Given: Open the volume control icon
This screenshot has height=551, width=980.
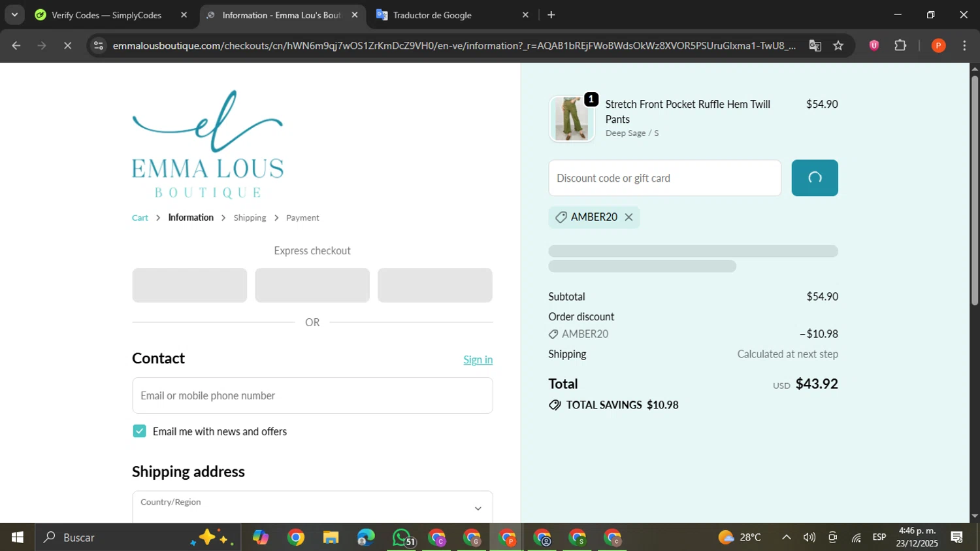Looking at the screenshot, I should [809, 537].
